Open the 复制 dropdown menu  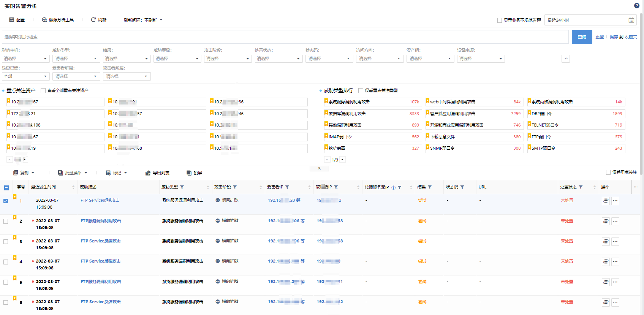[x=24, y=173]
